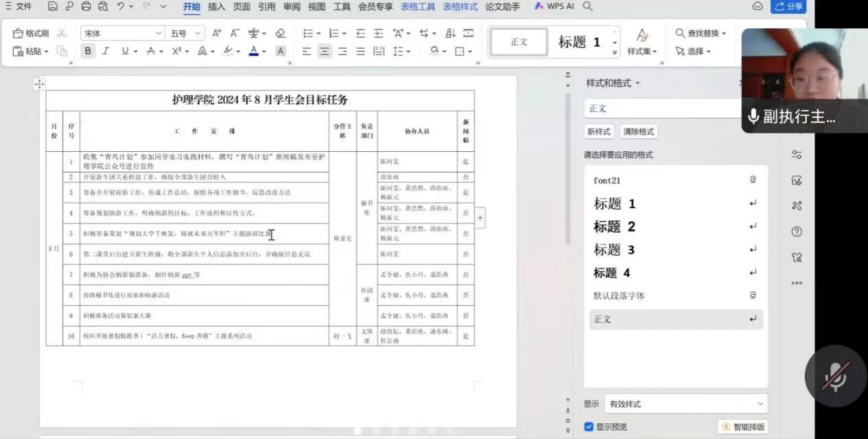Image resolution: width=868 pixels, height=439 pixels.
Task: Toggle Bold formatting
Action: 88,51
